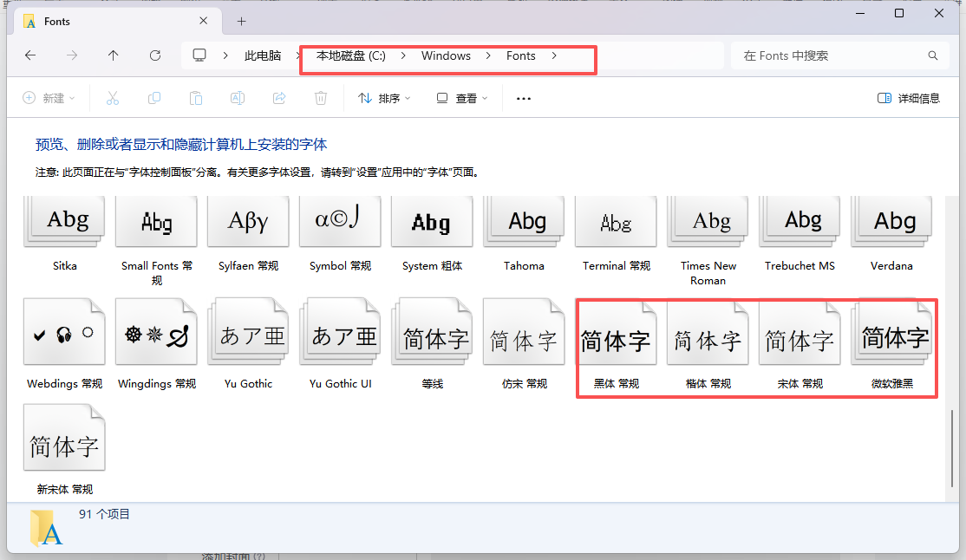
Task: Click the Paste clipboard icon
Action: coord(196,98)
